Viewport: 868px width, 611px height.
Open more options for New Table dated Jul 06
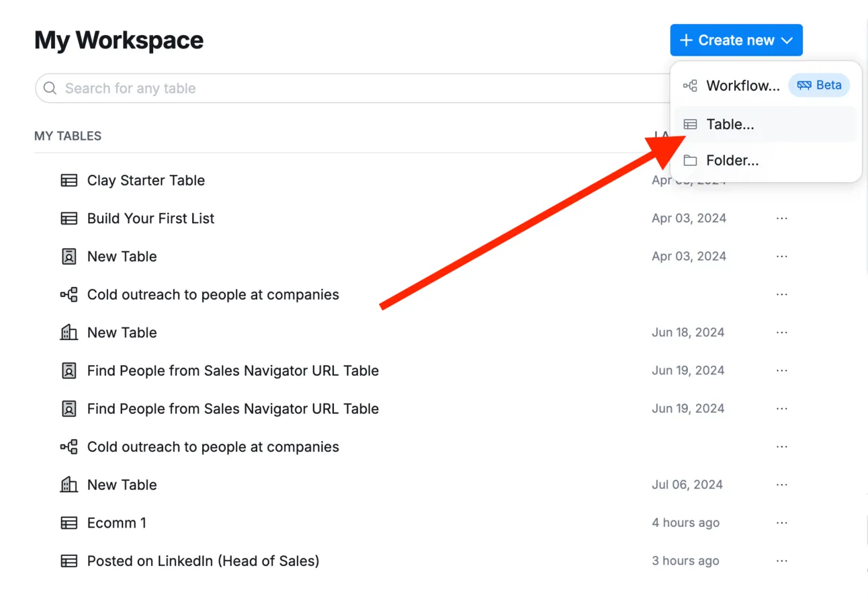pos(781,485)
